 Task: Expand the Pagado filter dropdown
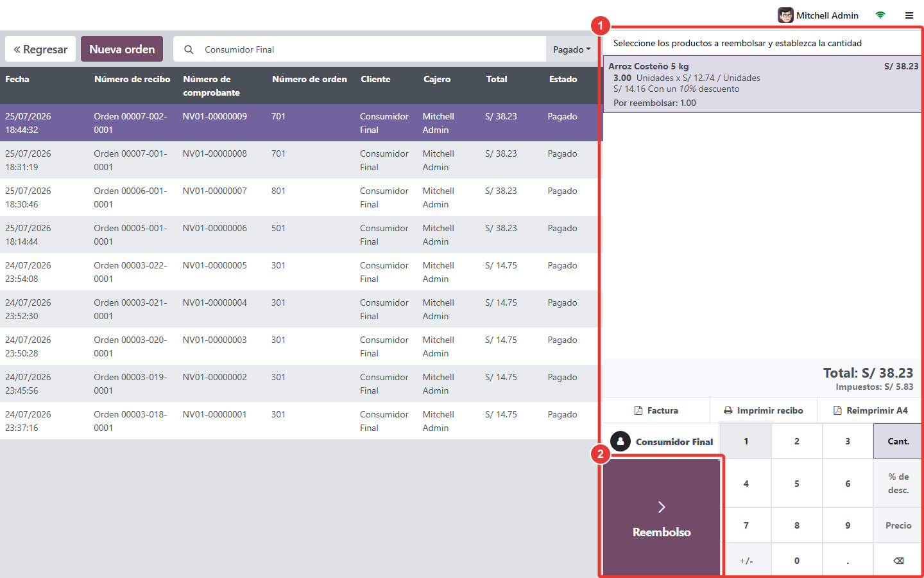[572, 49]
